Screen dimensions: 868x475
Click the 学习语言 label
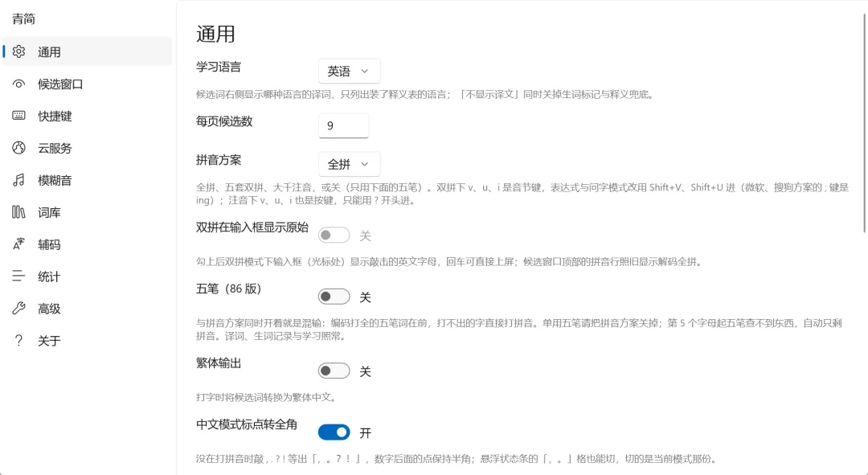tap(219, 67)
